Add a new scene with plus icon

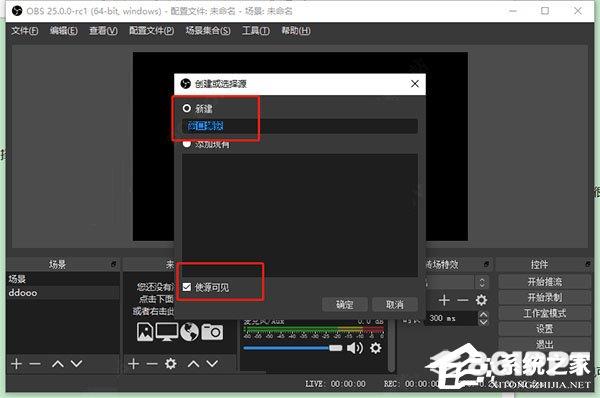click(16, 364)
